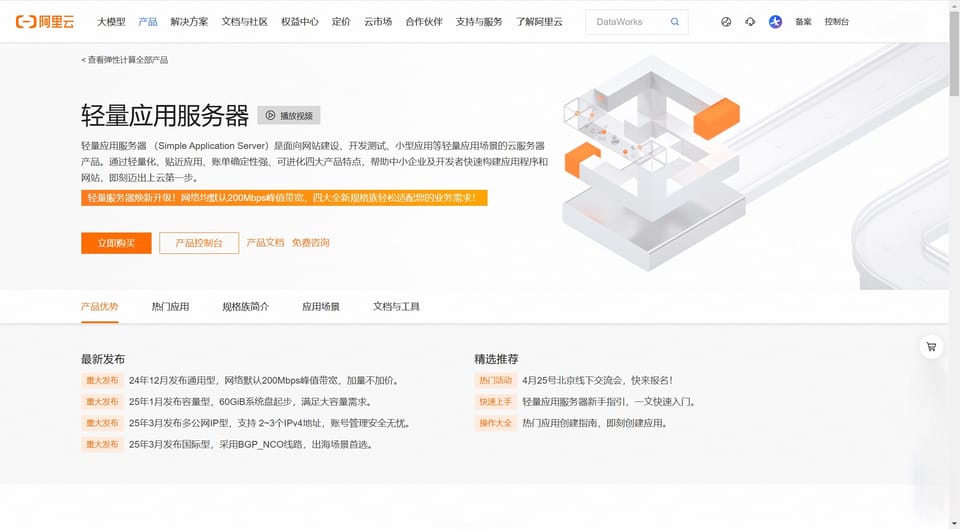This screenshot has height=529, width=960.
Task: Open 24年12月发布通用型 announcement
Action: coord(264,380)
